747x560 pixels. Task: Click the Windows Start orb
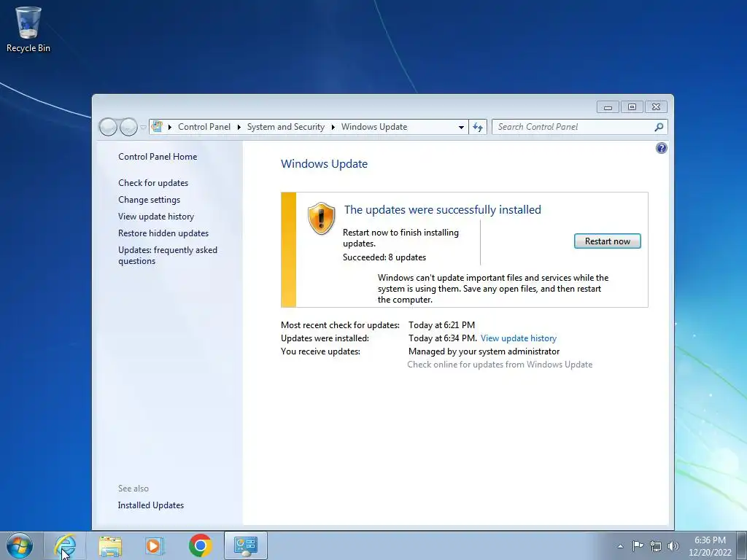pyautogui.click(x=20, y=545)
